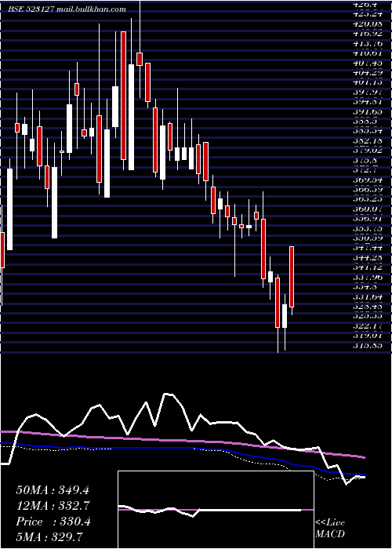Click the MACD inset chart box
Screen dimensions: 392x549
coord(216,510)
